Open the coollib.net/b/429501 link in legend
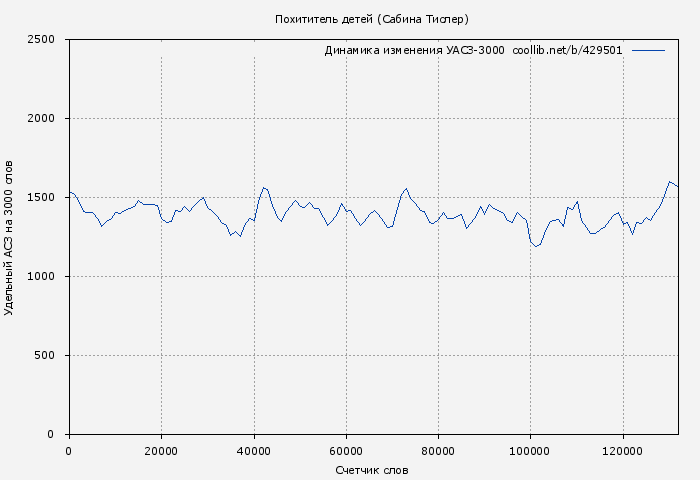The width and height of the screenshot is (700, 480). click(567, 50)
